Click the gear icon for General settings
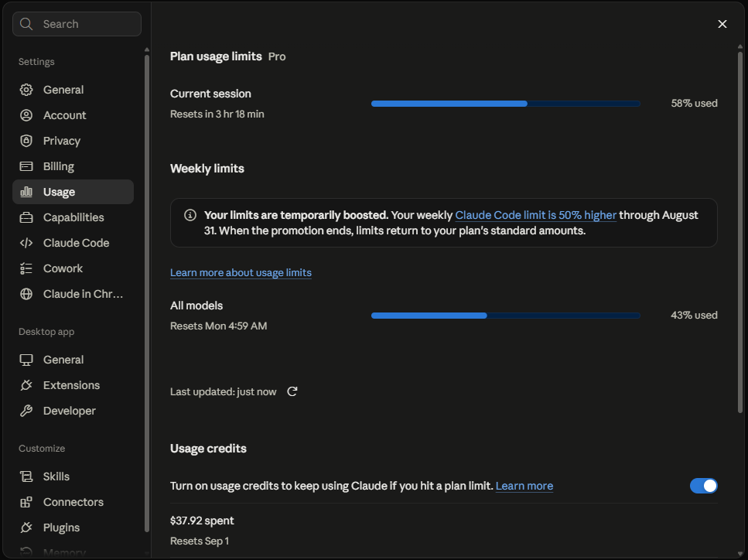The width and height of the screenshot is (748, 560). [x=26, y=90]
